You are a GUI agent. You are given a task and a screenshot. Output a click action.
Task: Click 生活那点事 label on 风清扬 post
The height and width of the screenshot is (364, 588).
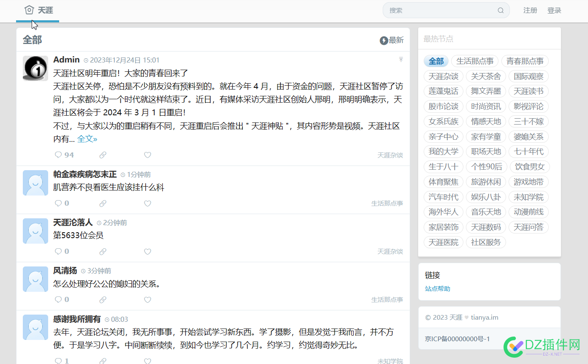[x=387, y=300]
